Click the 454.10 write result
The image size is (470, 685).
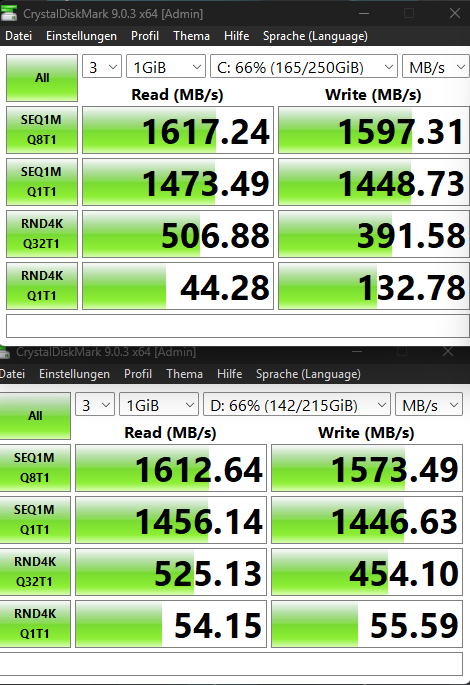367,572
